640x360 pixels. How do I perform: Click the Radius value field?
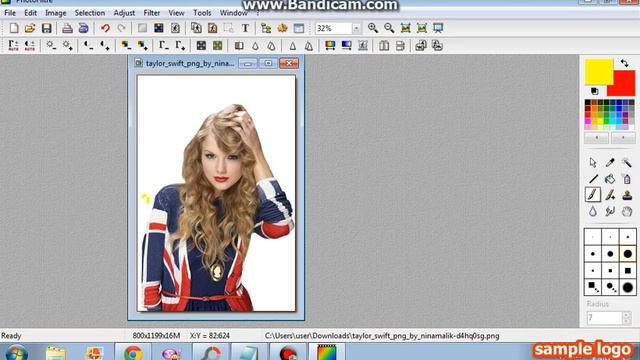tap(604, 318)
